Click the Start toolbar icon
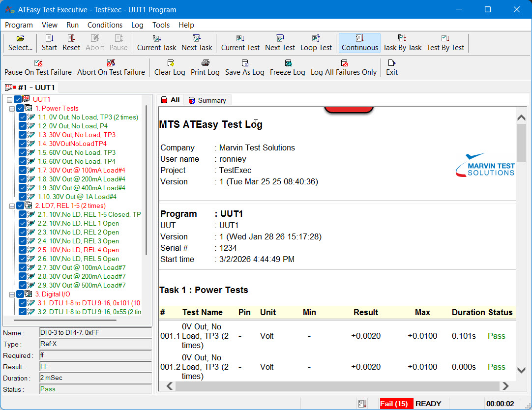 coord(49,43)
